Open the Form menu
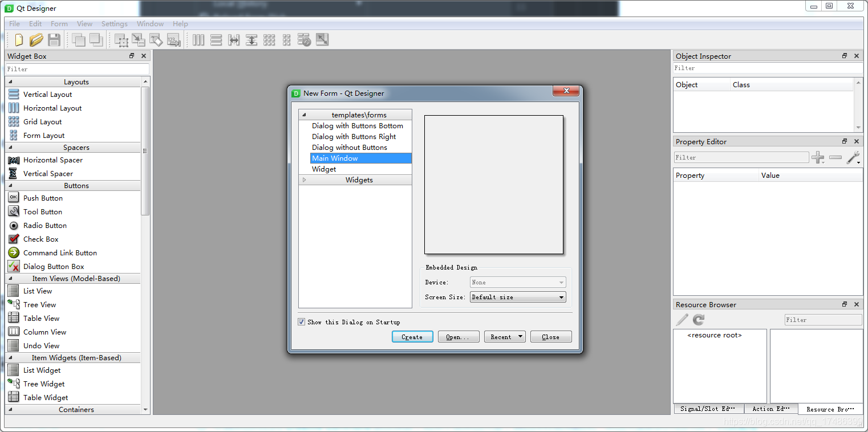 pyautogui.click(x=59, y=24)
